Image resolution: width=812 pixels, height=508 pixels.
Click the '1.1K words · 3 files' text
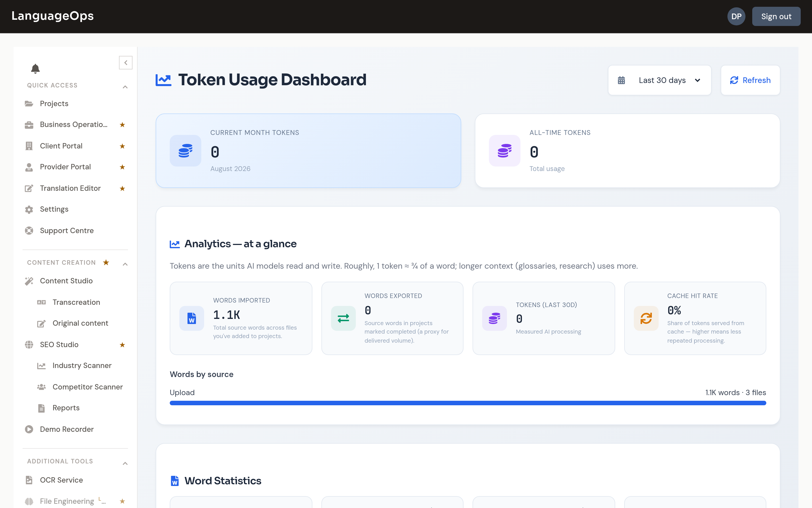pyautogui.click(x=736, y=392)
